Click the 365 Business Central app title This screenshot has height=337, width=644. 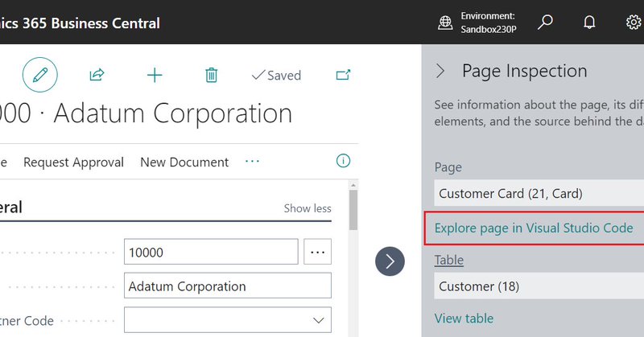click(91, 23)
